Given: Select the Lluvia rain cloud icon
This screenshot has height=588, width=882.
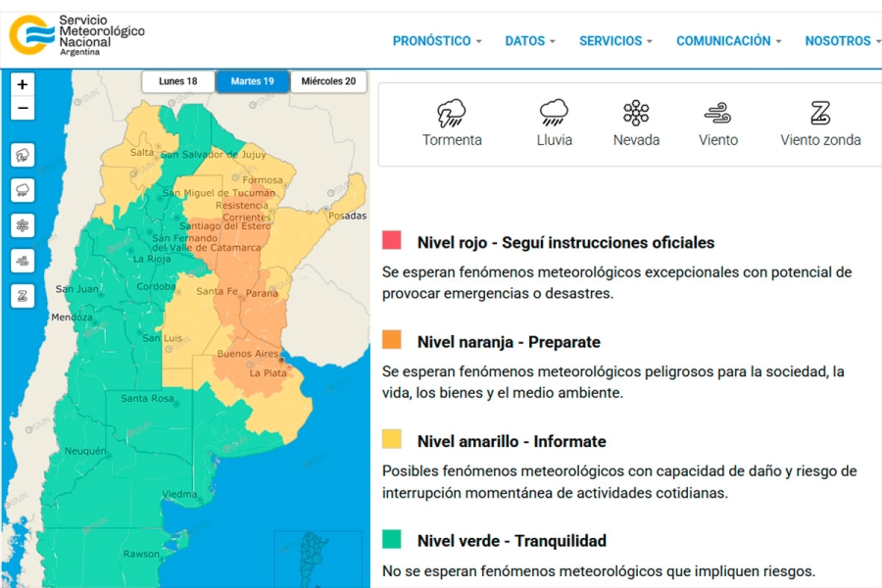Looking at the screenshot, I should point(554,114).
